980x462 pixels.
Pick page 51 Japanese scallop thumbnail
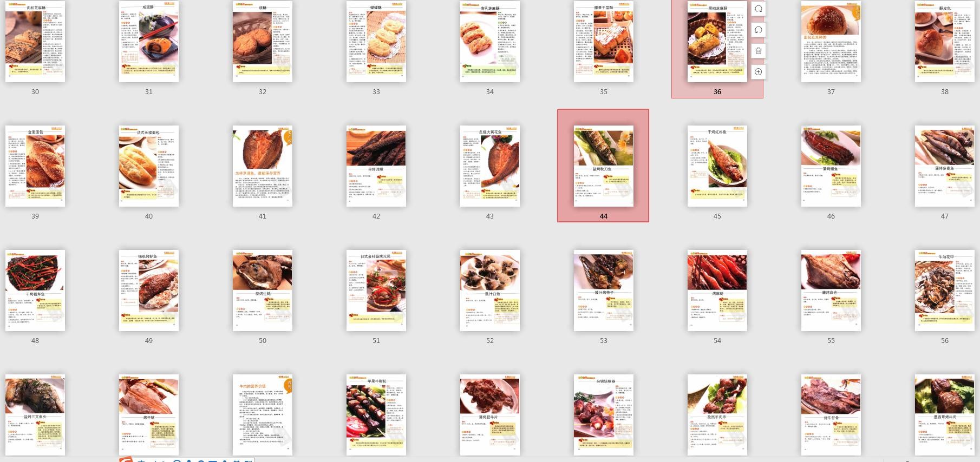pos(376,291)
